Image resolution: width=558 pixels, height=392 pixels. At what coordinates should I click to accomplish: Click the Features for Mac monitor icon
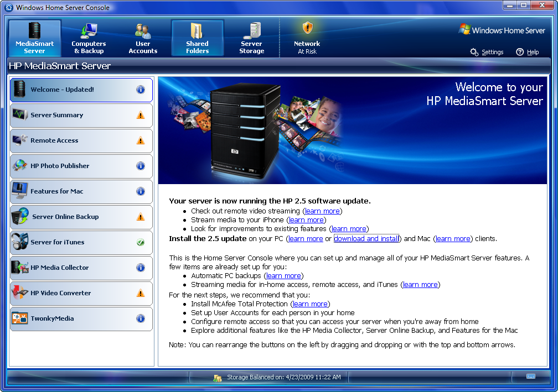click(20, 191)
